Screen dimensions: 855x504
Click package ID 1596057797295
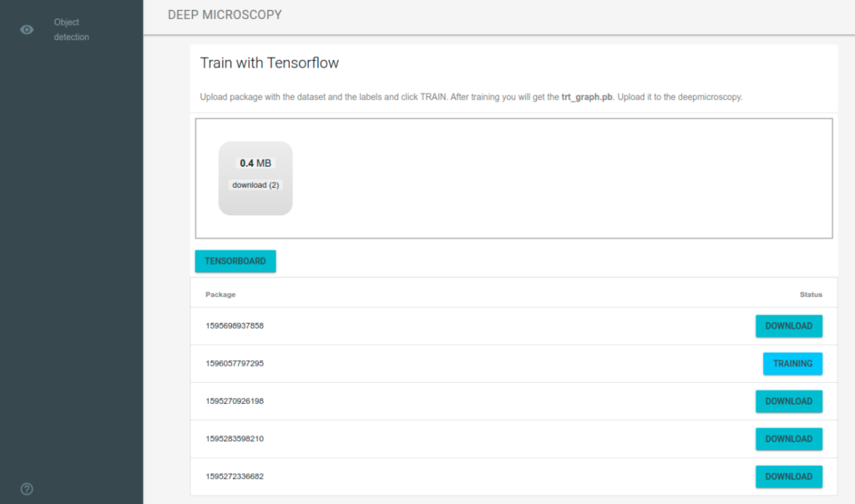235,364
